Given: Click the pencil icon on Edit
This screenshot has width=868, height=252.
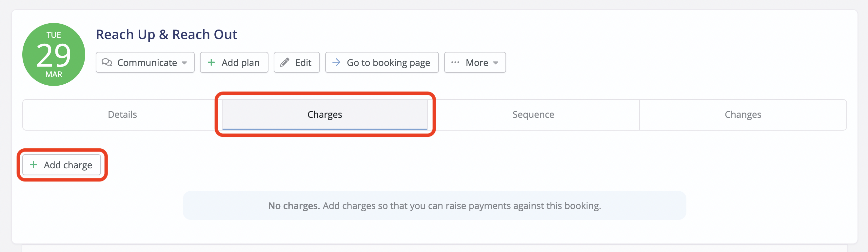Looking at the screenshot, I should click(x=285, y=62).
